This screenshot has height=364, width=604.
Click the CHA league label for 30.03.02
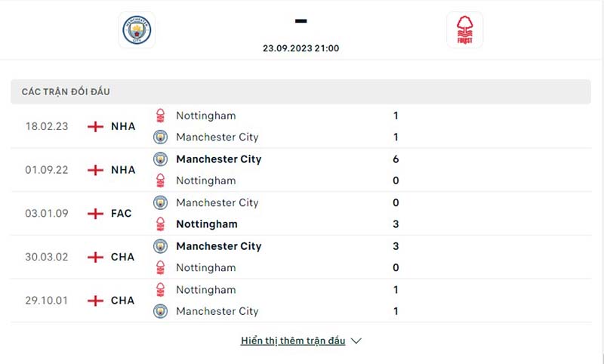(122, 257)
